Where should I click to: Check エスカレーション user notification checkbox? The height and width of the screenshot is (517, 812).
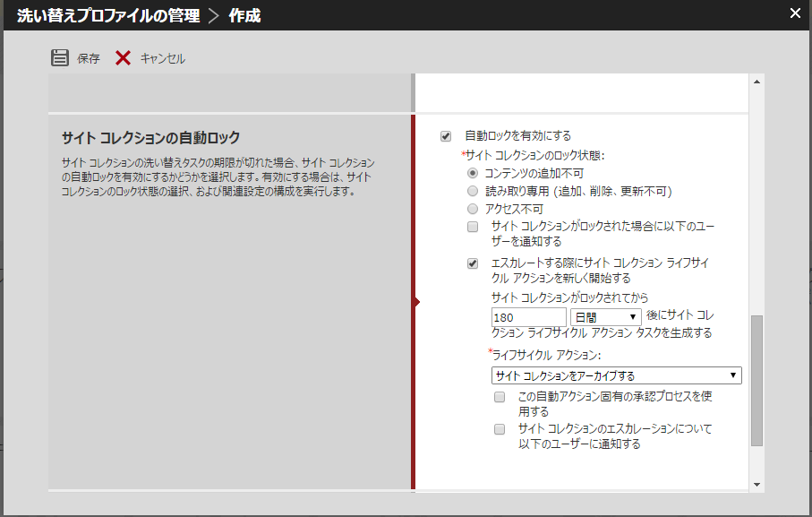(x=500, y=429)
